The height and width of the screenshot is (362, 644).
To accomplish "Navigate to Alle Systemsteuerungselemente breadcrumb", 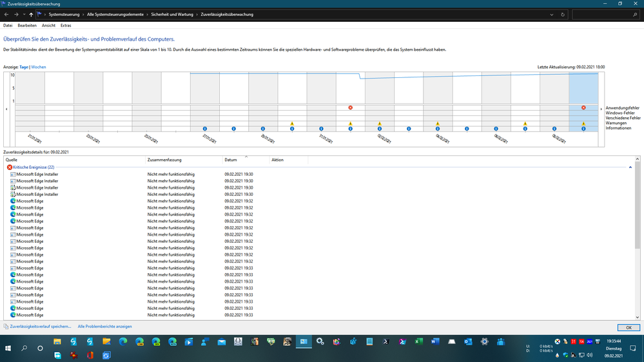I will [x=115, y=14].
